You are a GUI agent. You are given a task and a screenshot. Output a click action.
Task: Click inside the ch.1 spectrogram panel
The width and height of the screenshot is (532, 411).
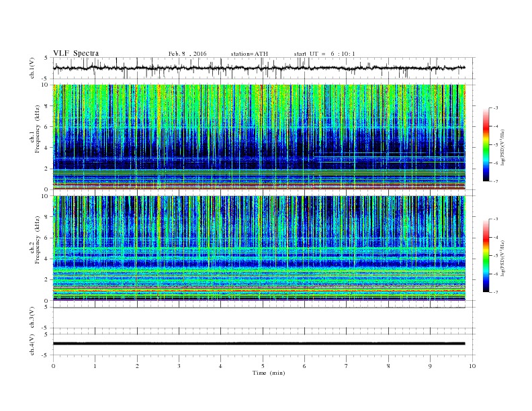259,137
